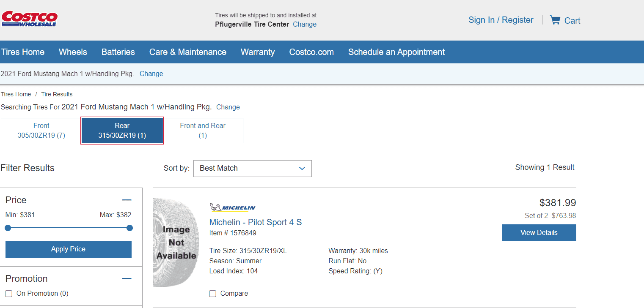Click the View Details button
This screenshot has height=308, width=644.
(x=539, y=233)
